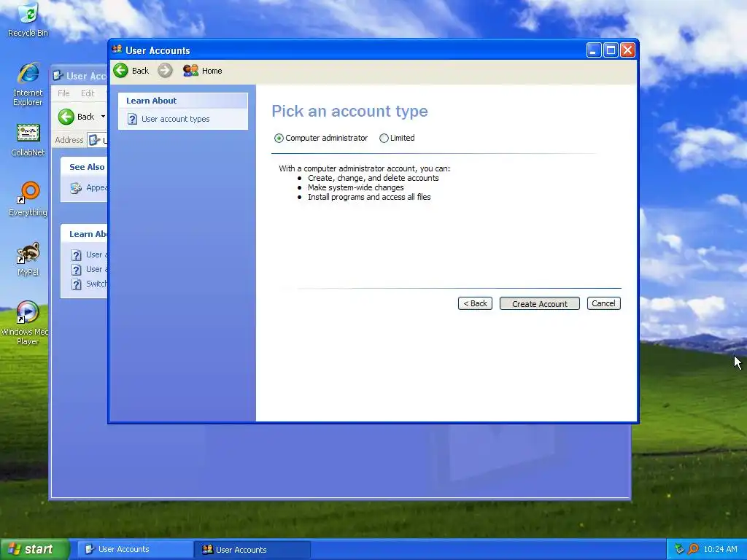
Task: Click the Create Account button
Action: click(x=539, y=304)
